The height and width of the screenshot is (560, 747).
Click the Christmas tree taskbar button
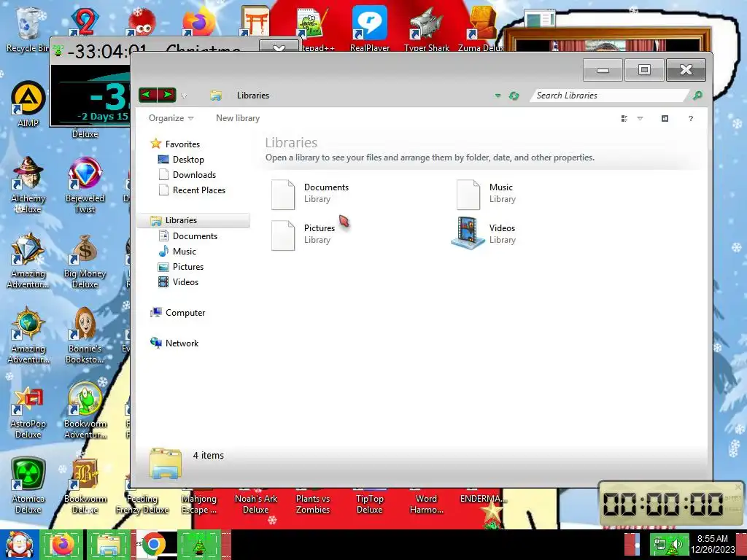[x=199, y=545]
